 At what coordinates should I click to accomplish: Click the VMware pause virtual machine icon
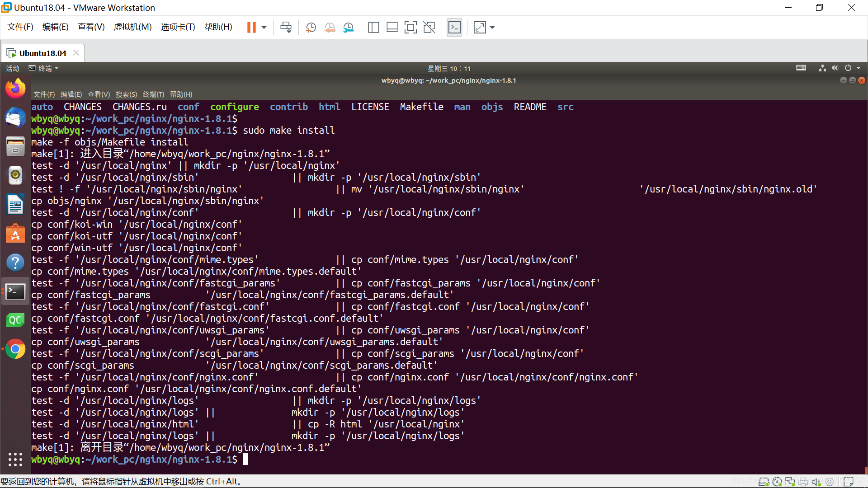251,28
